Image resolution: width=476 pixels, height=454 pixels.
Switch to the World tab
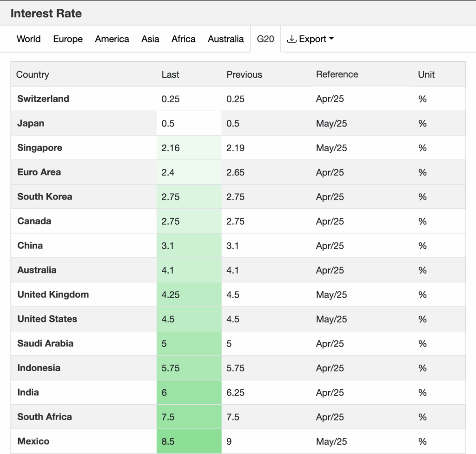(x=28, y=39)
